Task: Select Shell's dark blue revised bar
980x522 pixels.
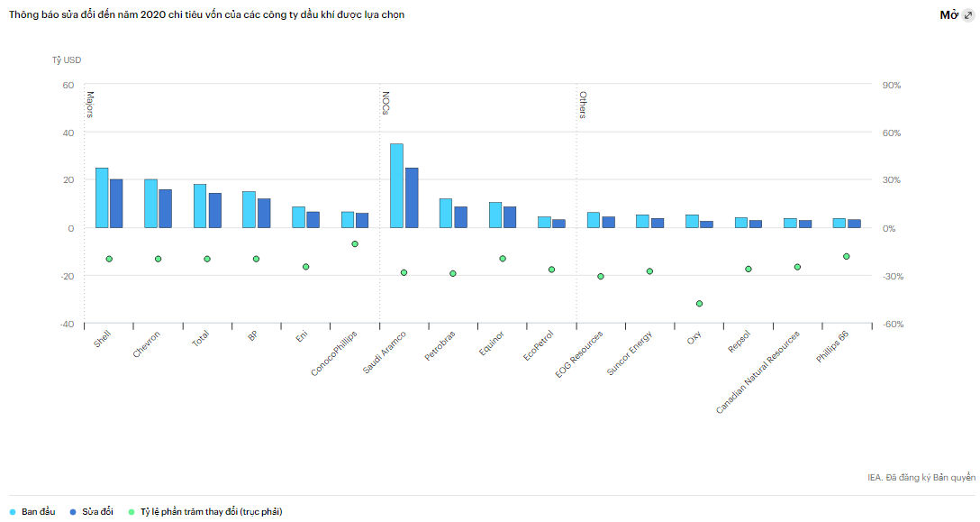Action: [116, 203]
